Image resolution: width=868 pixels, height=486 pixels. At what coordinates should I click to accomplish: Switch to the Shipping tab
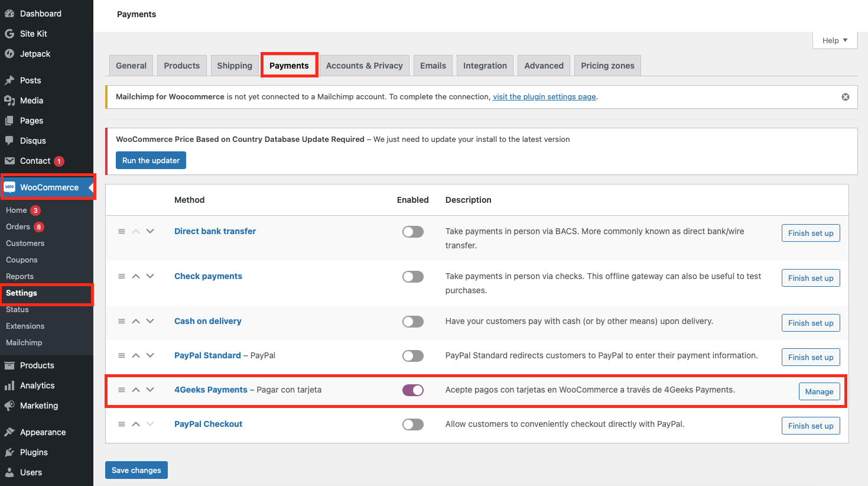tap(234, 65)
